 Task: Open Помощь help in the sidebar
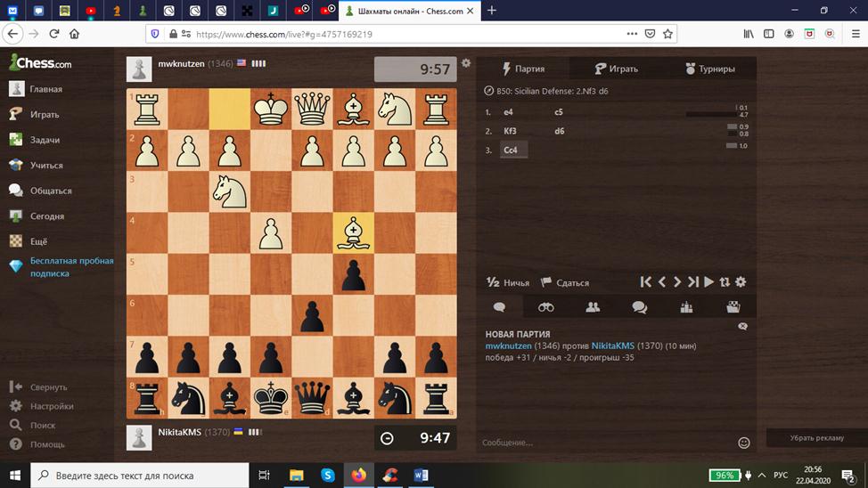[x=37, y=444]
